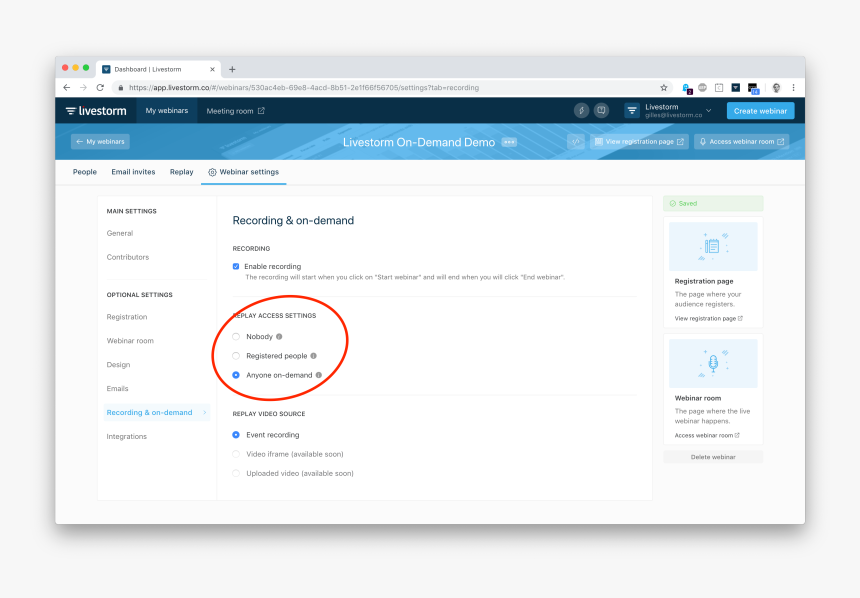Click the browser address bar URL
860x598 pixels.
pos(304,88)
